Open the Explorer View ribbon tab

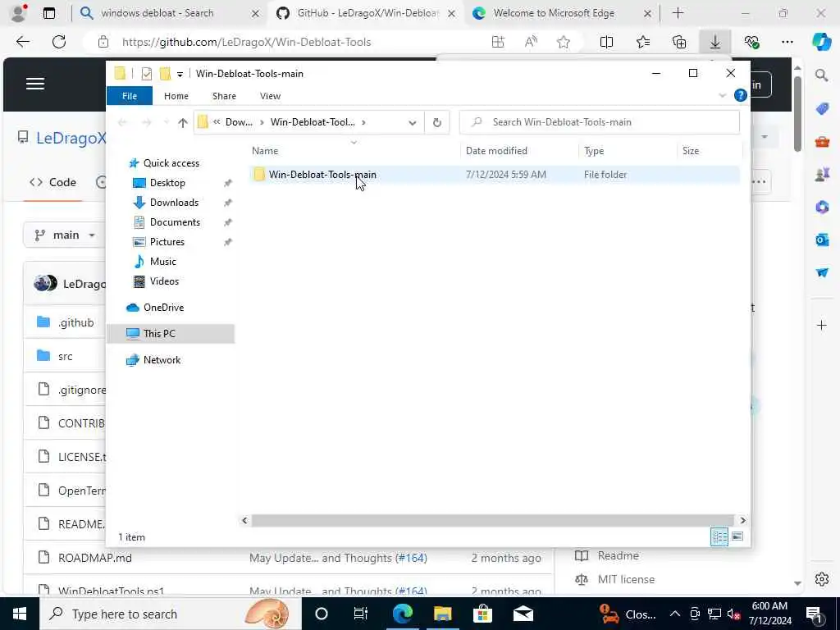pos(270,96)
